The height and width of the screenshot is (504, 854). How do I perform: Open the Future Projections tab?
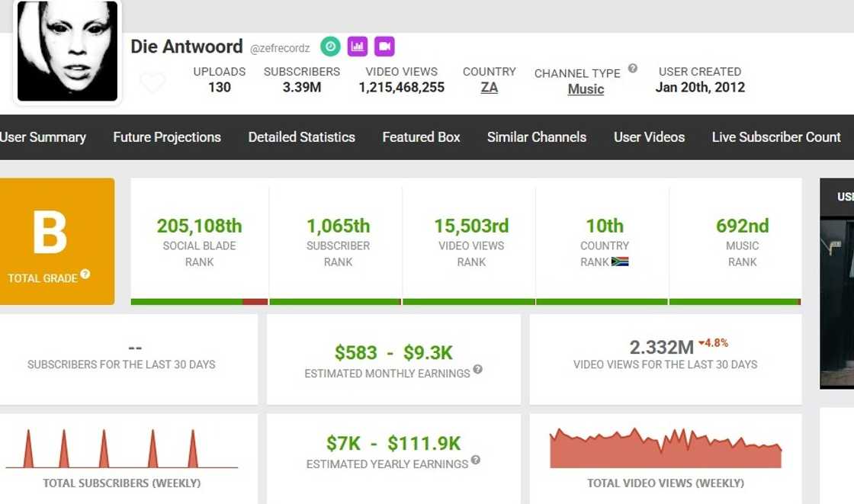pyautogui.click(x=167, y=137)
